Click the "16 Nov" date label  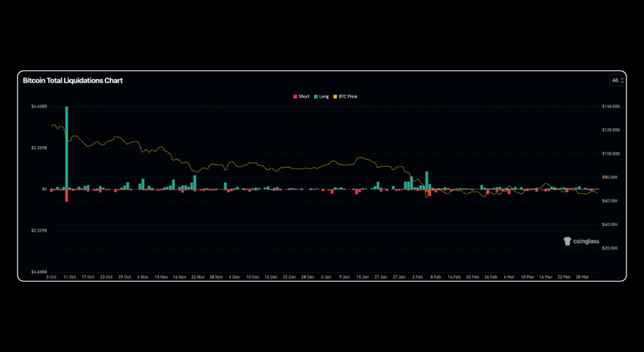coord(179,277)
